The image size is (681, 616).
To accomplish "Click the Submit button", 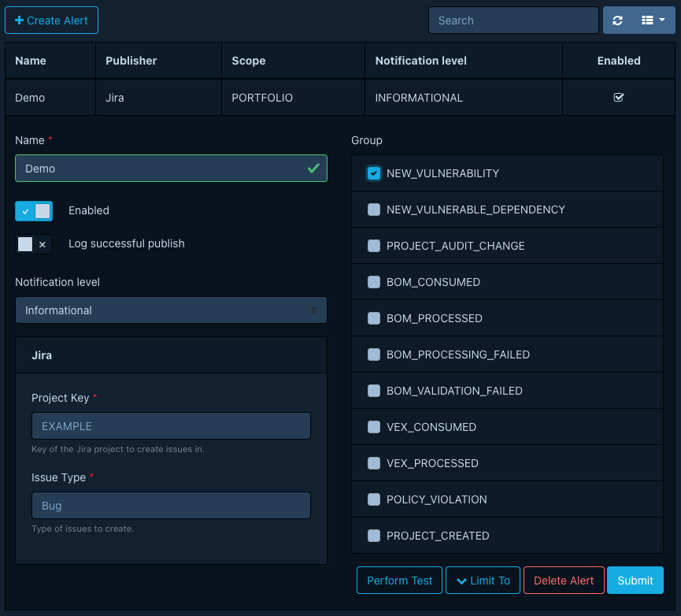I will pyautogui.click(x=635, y=580).
